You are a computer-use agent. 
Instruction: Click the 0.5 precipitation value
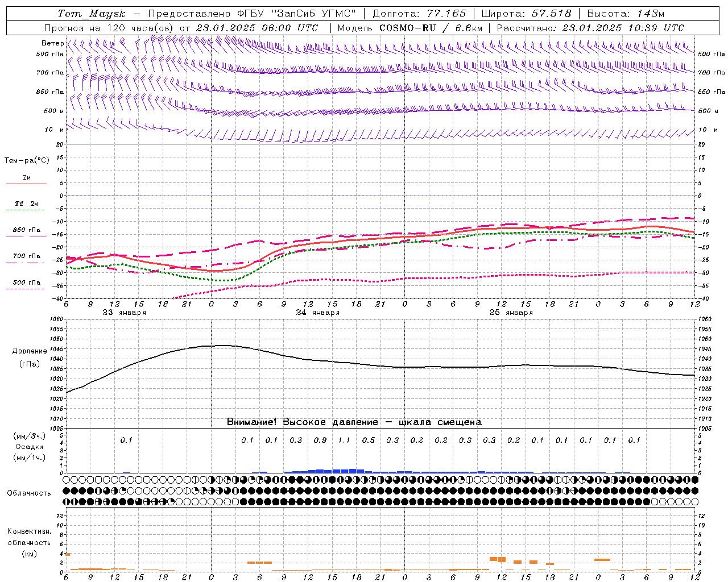(x=369, y=440)
